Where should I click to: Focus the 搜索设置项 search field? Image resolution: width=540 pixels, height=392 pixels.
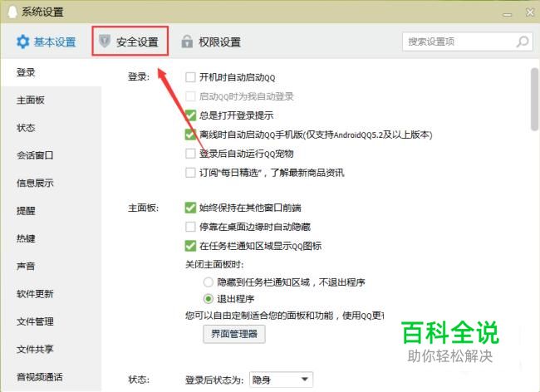click(x=468, y=42)
